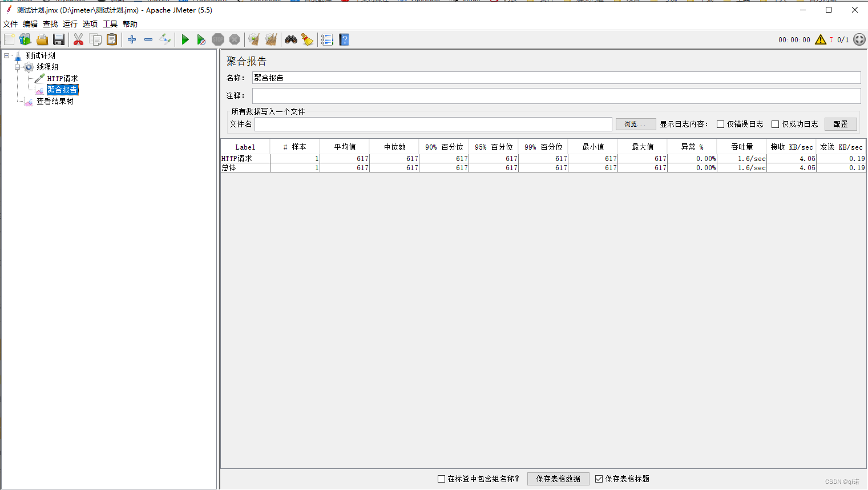Expand all nodes with plus icon
The image size is (868, 490).
(132, 39)
